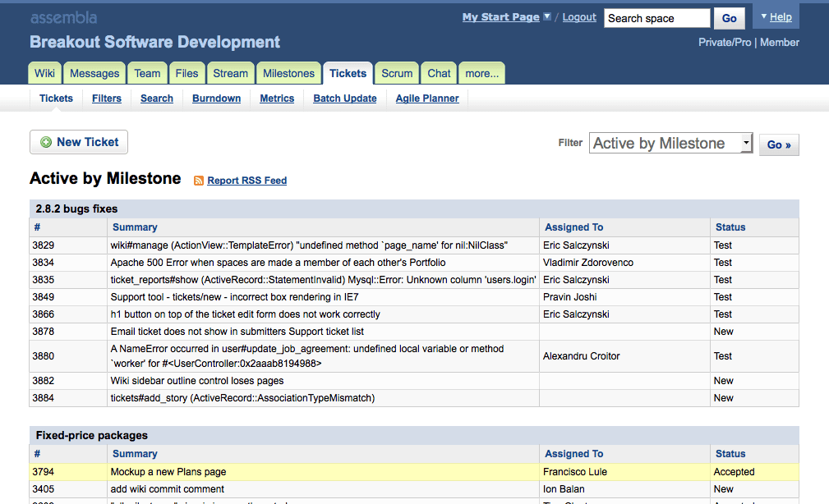Click the add wiki commit comment ticket
The image size is (829, 504).
[167, 489]
